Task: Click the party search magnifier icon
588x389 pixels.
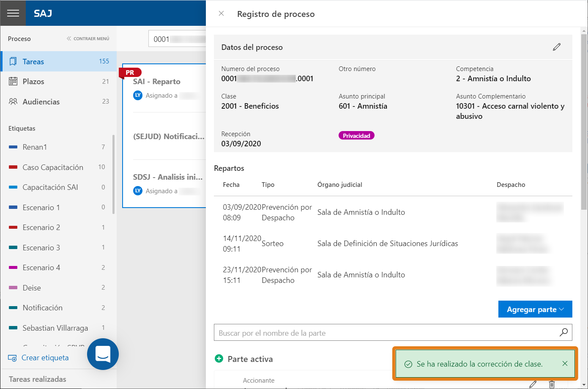Action: 563,332
